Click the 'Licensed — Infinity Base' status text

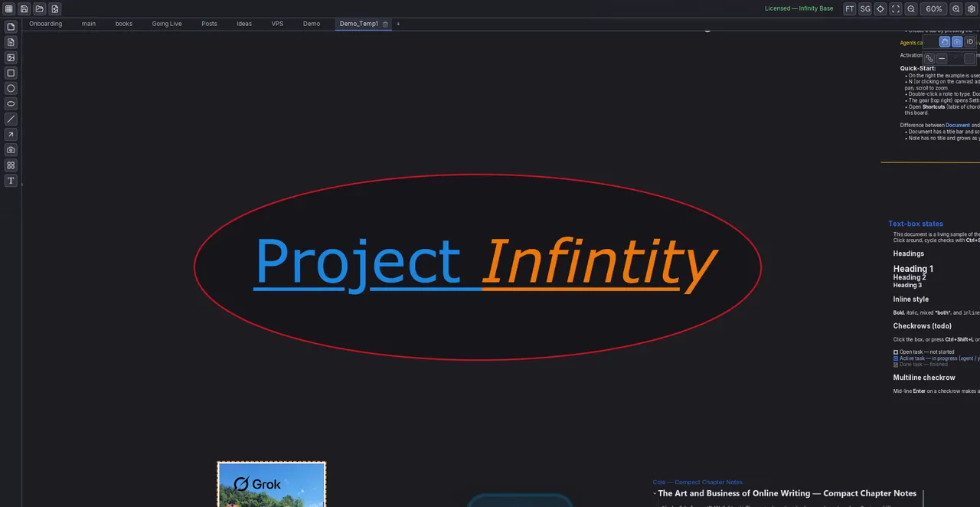[799, 9]
